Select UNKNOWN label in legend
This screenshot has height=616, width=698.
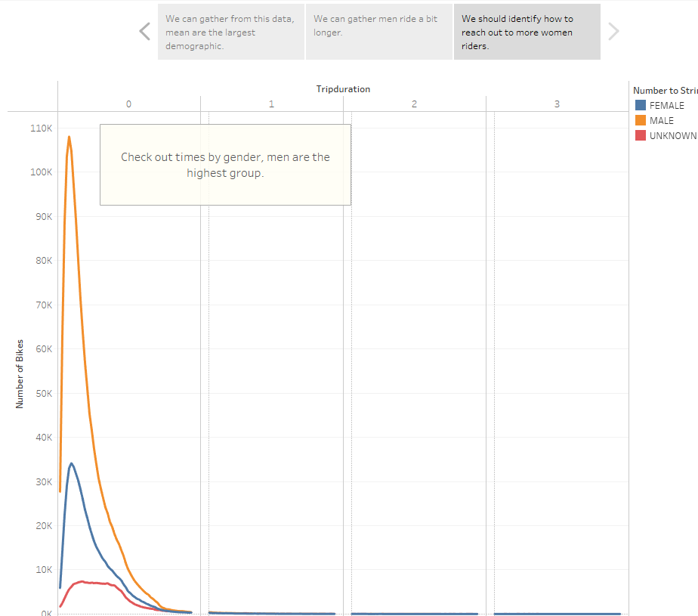tap(673, 136)
